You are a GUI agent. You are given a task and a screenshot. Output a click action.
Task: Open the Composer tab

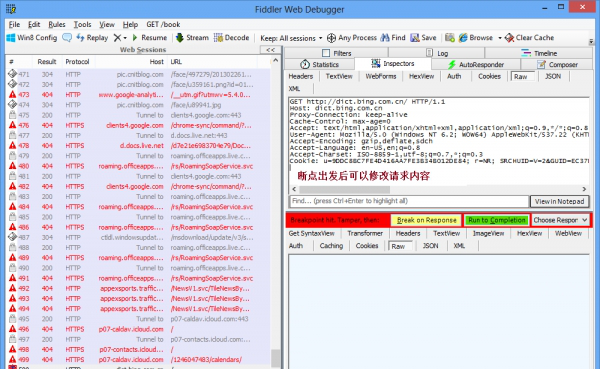click(x=557, y=64)
